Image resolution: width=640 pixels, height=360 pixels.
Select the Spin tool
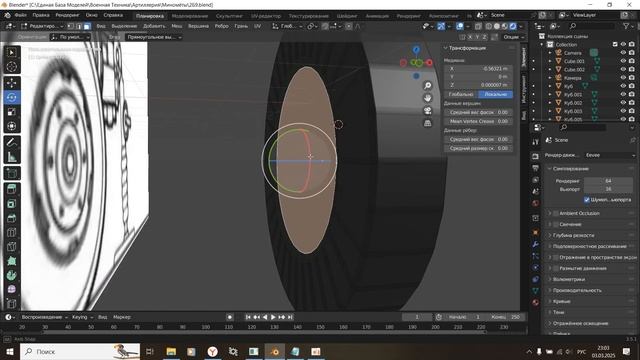click(11, 275)
